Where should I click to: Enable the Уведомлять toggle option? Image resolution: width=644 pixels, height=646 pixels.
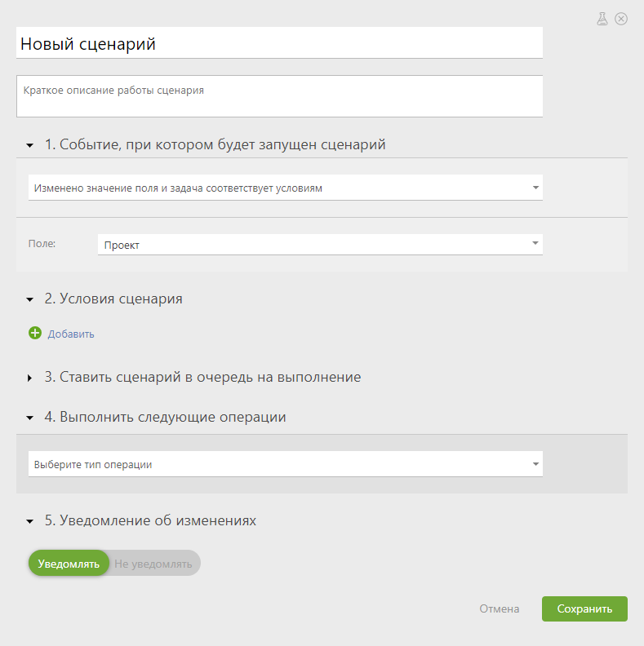[x=69, y=563]
